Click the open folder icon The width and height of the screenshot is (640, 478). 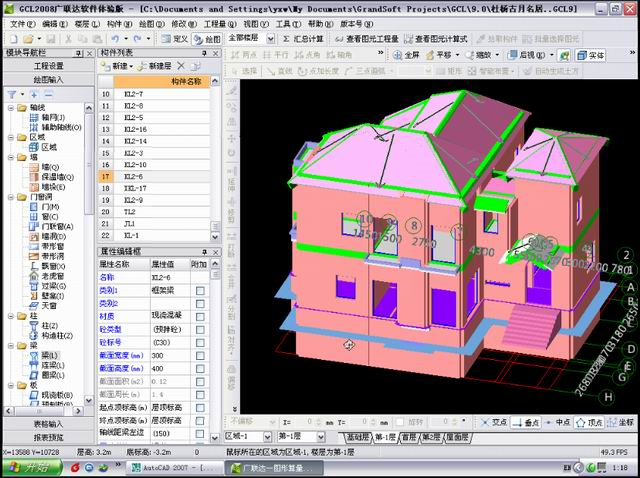pos(28,39)
